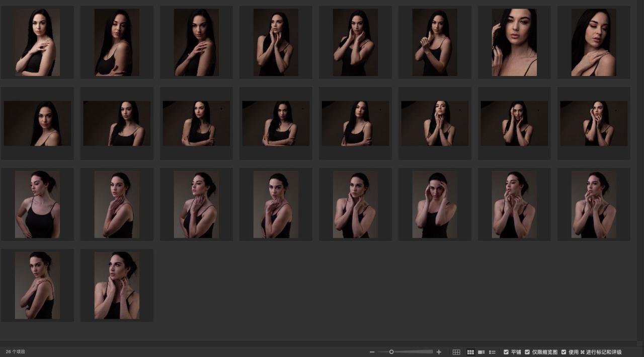Click the plus icon to enlarge thumbnails
Image resolution: width=644 pixels, height=357 pixels.
[439, 352]
